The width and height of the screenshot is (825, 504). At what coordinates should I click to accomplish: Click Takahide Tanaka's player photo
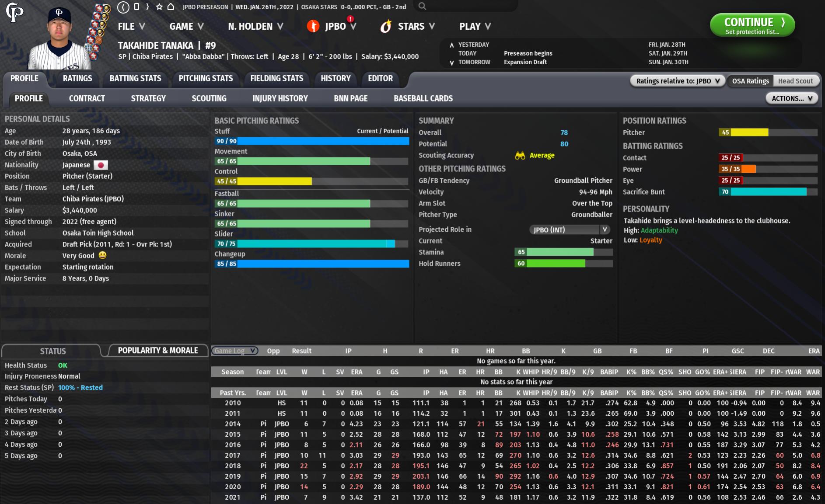(x=59, y=38)
